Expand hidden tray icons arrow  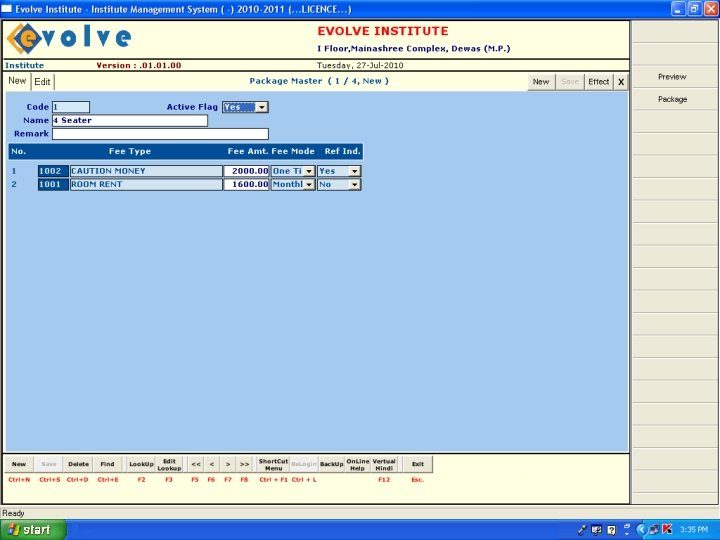(x=641, y=529)
